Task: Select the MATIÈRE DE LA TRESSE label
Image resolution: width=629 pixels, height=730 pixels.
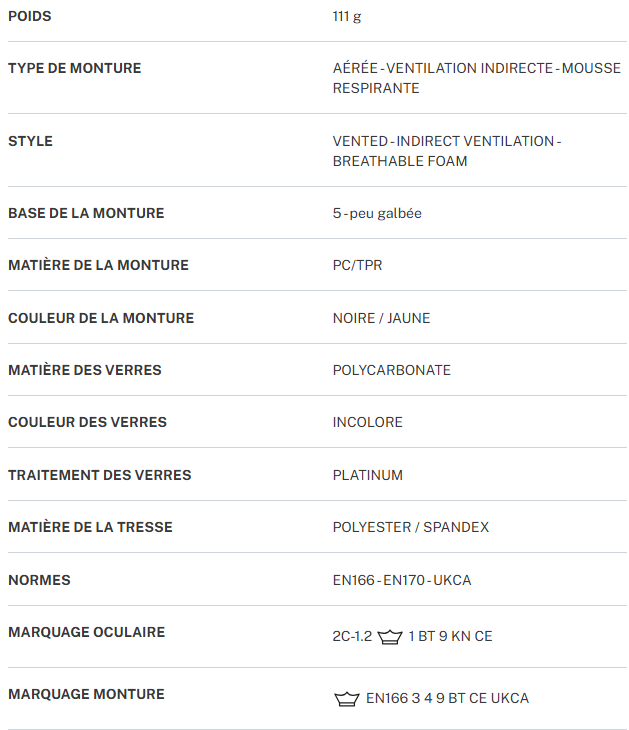Action: click(x=90, y=527)
